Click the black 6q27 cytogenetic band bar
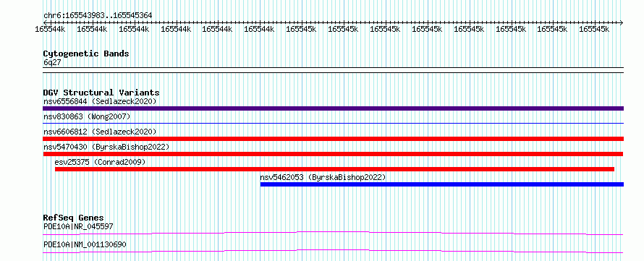The height and width of the screenshot is (261, 644). coord(333,70)
